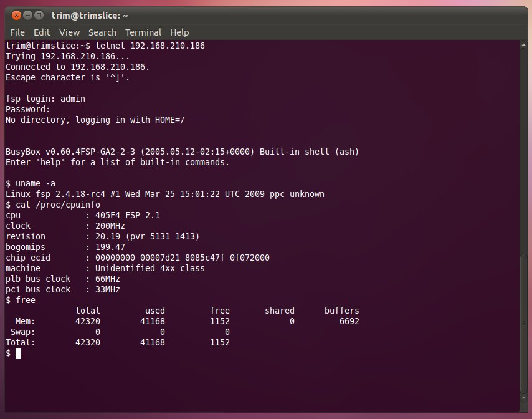Open the Terminal menu
Screen dimensions: 532x419
143,32
